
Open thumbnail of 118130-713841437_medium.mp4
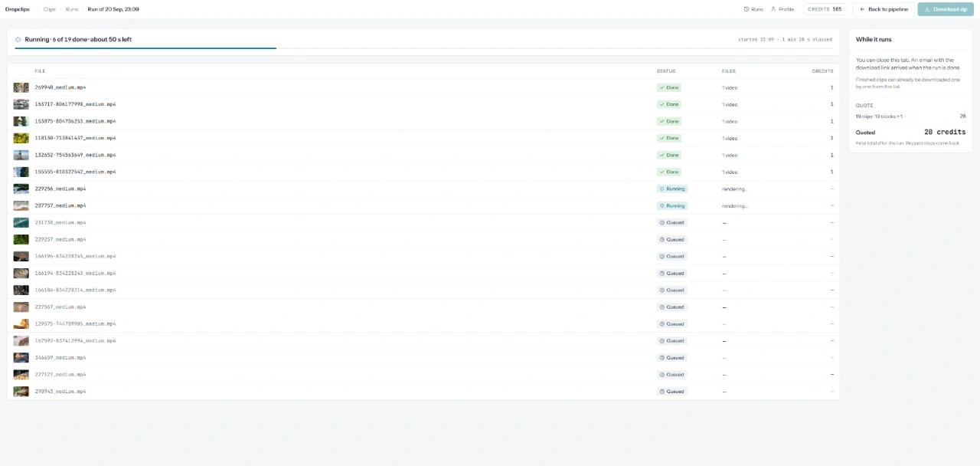(x=21, y=138)
